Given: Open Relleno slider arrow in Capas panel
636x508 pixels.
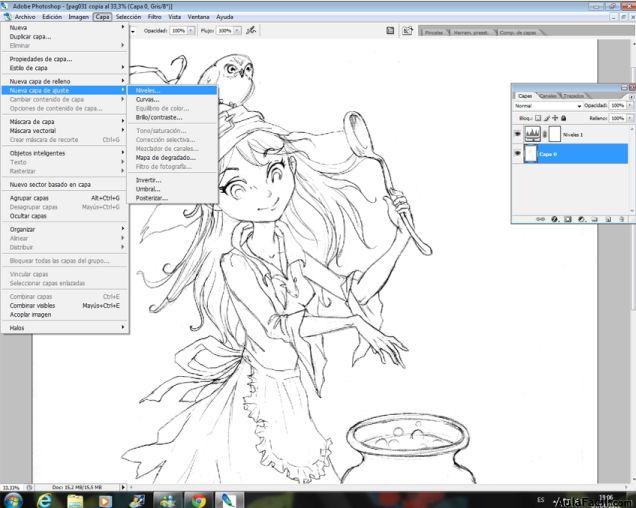Looking at the screenshot, I should pyautogui.click(x=630, y=118).
